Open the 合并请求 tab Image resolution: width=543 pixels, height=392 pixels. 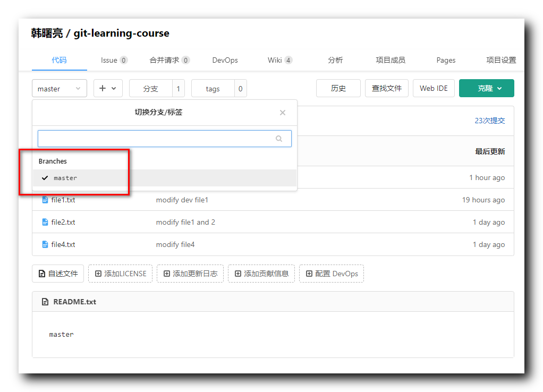(x=169, y=60)
